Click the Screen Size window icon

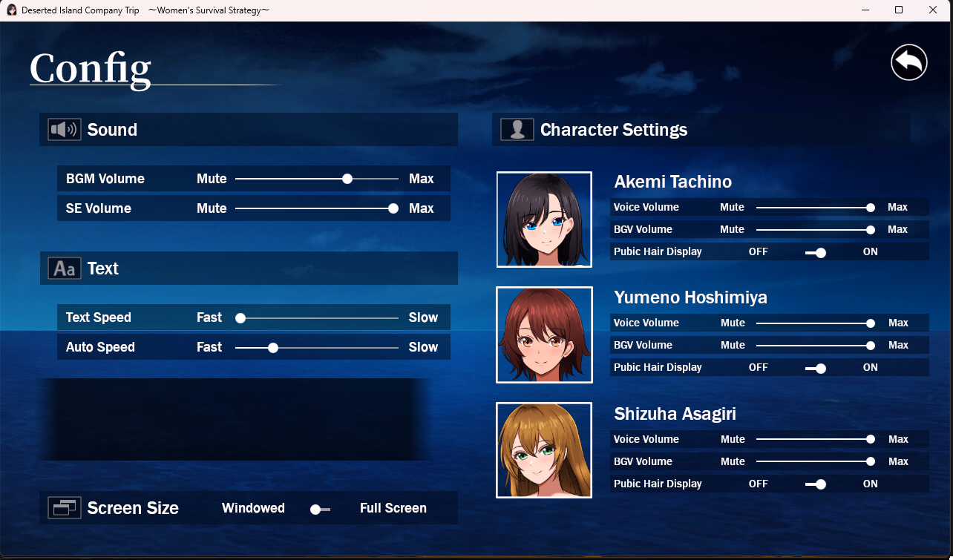(64, 508)
